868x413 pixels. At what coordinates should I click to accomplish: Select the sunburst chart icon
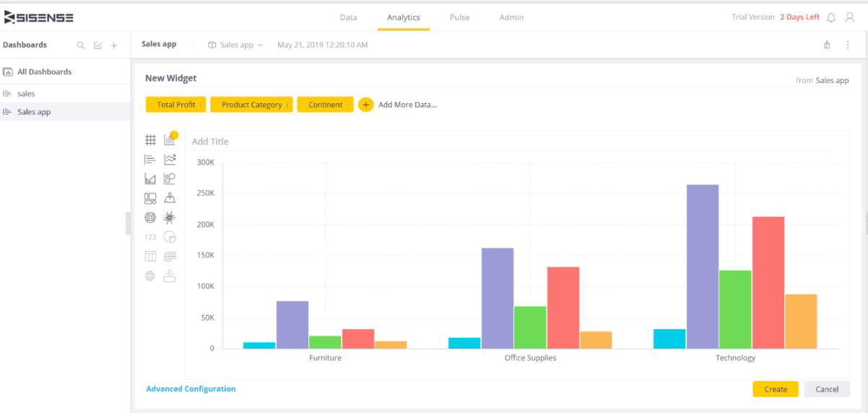[170, 217]
